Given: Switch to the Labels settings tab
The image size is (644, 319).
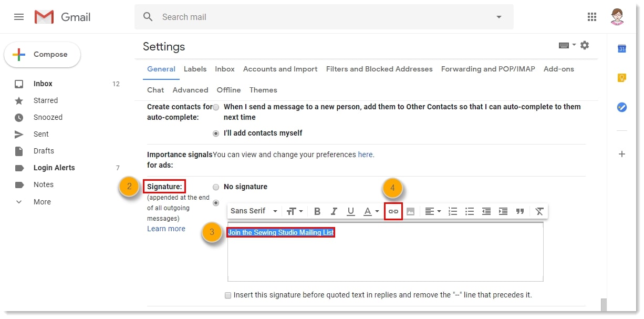Looking at the screenshot, I should click(195, 69).
